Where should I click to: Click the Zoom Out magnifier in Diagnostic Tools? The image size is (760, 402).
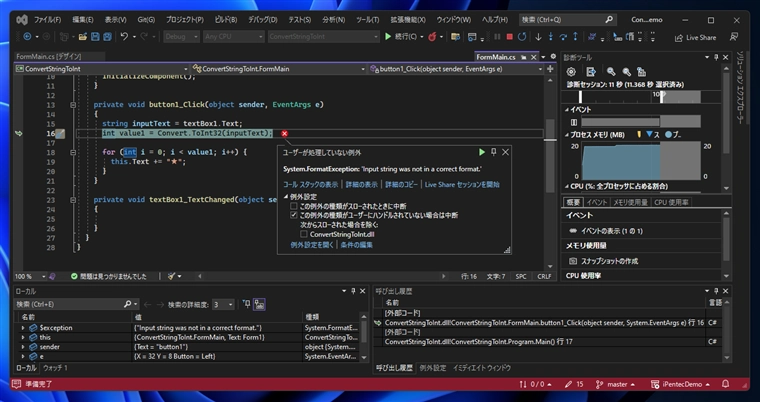click(x=626, y=72)
